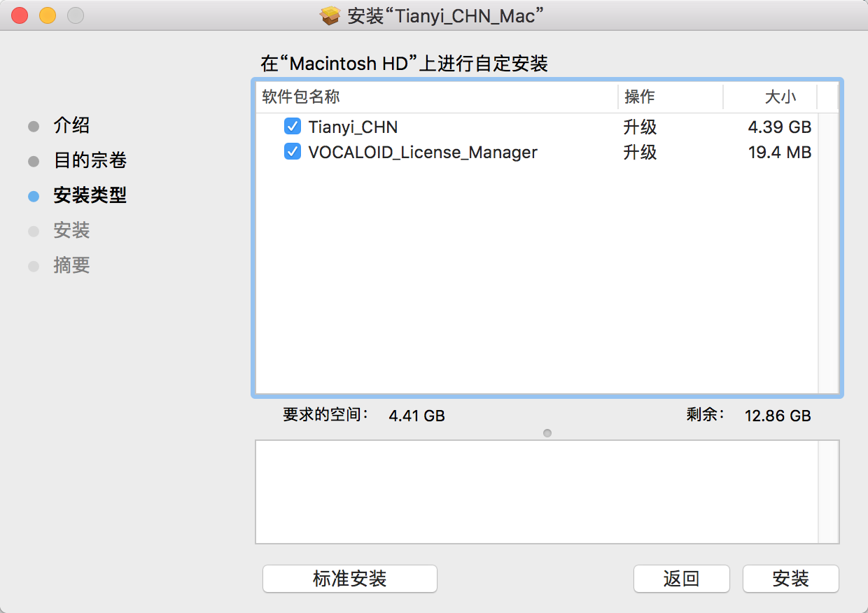Click the package icon in title bar
Screen dimensions: 868x613
click(330, 15)
